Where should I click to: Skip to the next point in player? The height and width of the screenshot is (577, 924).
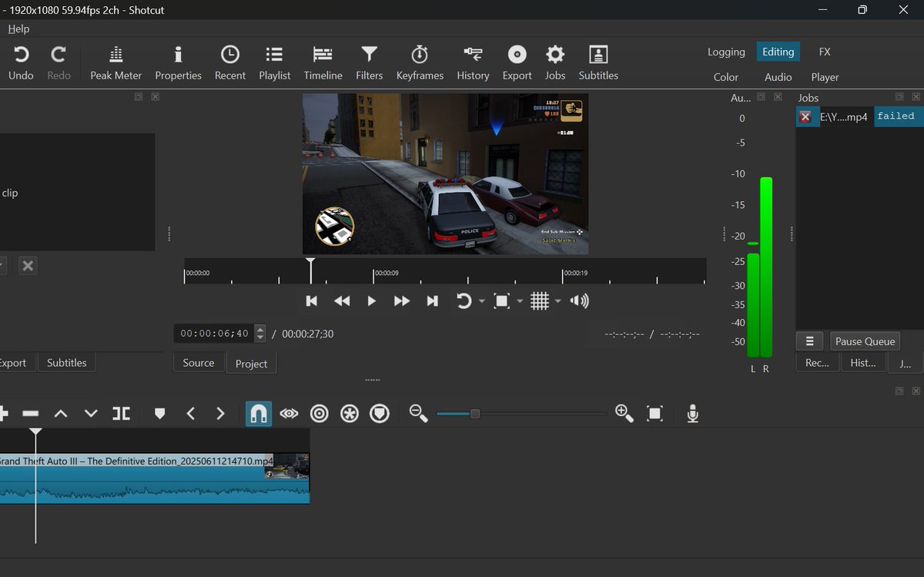click(432, 301)
